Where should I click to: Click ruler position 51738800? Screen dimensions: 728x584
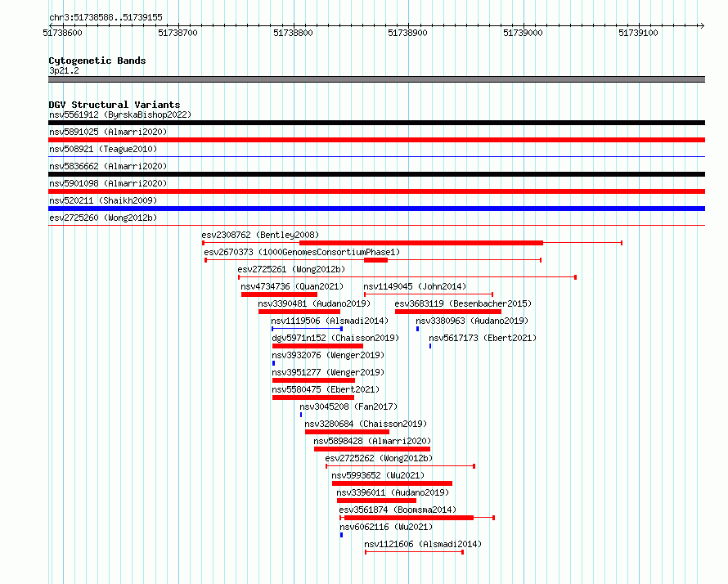click(x=293, y=33)
